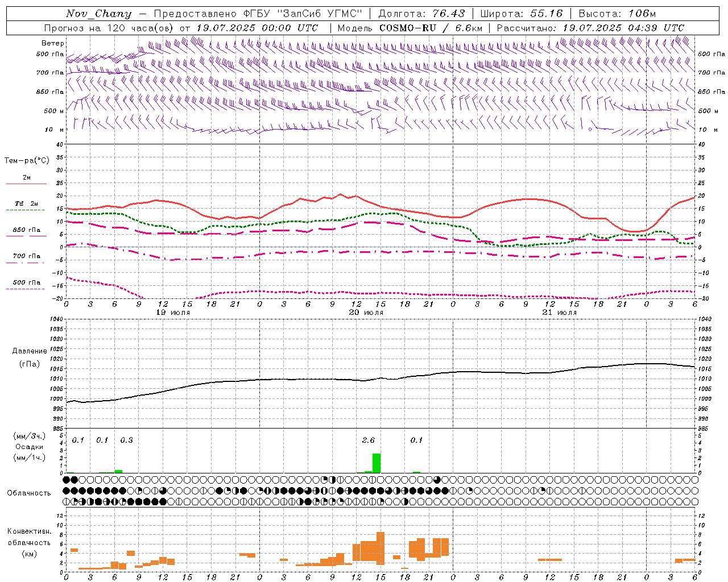The image size is (728, 582).
Task: Click the 850 гПа temperature legend entry
Action: tap(27, 230)
